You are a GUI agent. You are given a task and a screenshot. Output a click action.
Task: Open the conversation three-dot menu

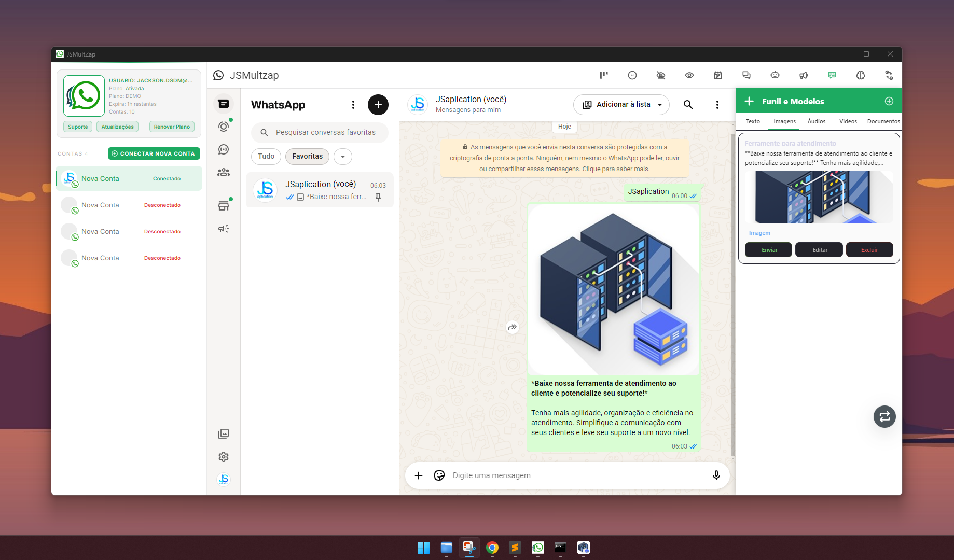pyautogui.click(x=717, y=105)
